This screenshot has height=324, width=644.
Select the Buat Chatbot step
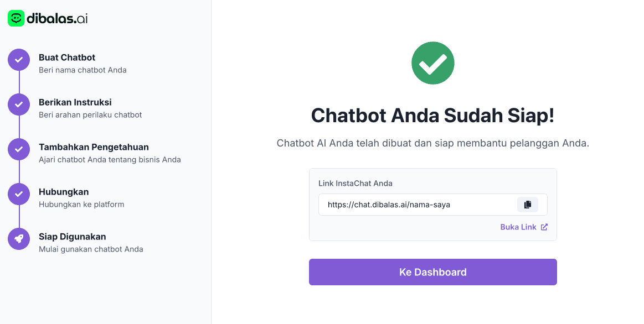tap(66, 58)
